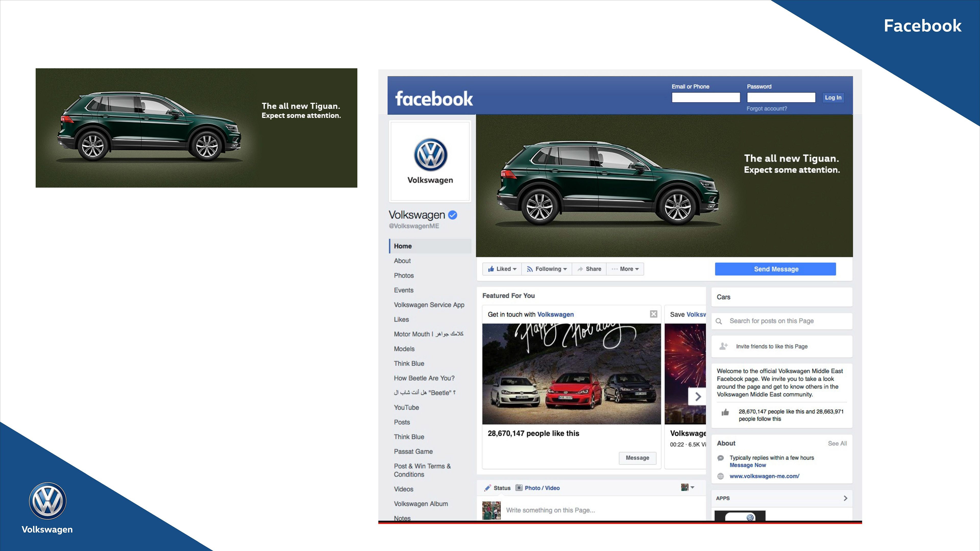Click the globe icon beside website link
The width and height of the screenshot is (980, 551).
tap(720, 477)
